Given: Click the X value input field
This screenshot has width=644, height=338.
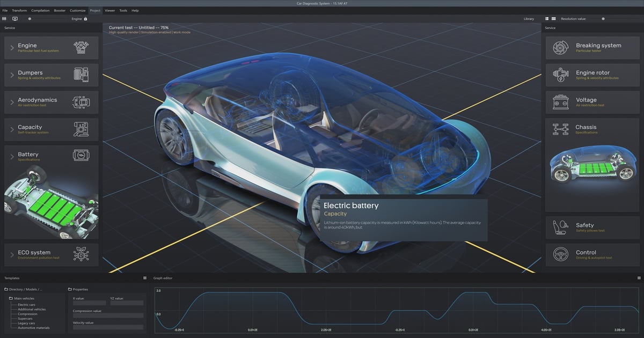Looking at the screenshot, I should click(90, 303).
